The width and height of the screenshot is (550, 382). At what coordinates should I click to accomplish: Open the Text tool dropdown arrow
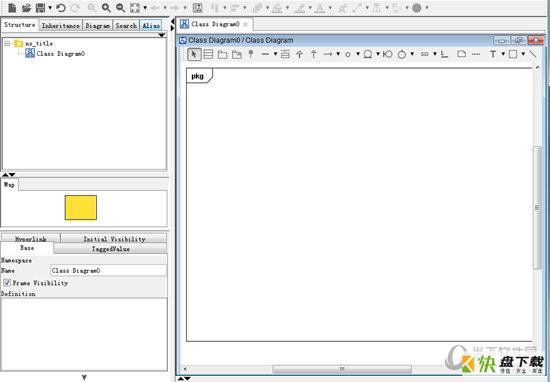(x=503, y=54)
